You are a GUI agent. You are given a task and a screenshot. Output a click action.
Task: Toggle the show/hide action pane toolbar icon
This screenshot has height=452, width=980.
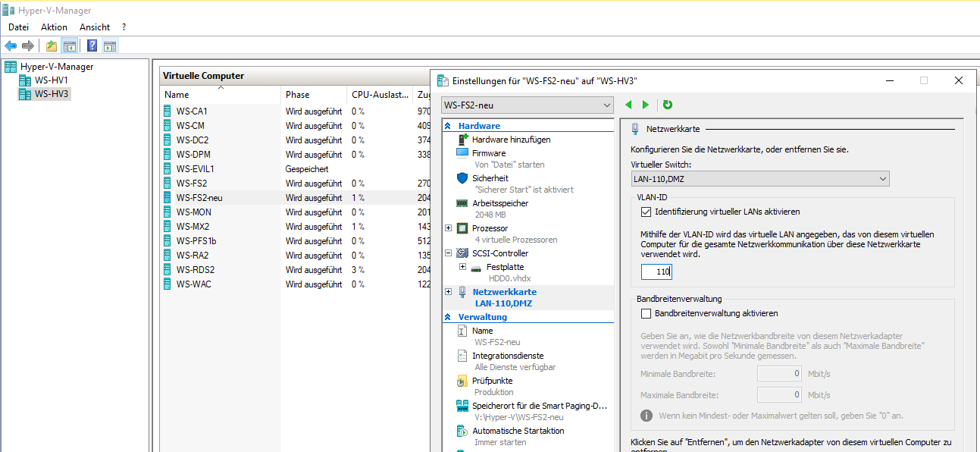[x=110, y=46]
